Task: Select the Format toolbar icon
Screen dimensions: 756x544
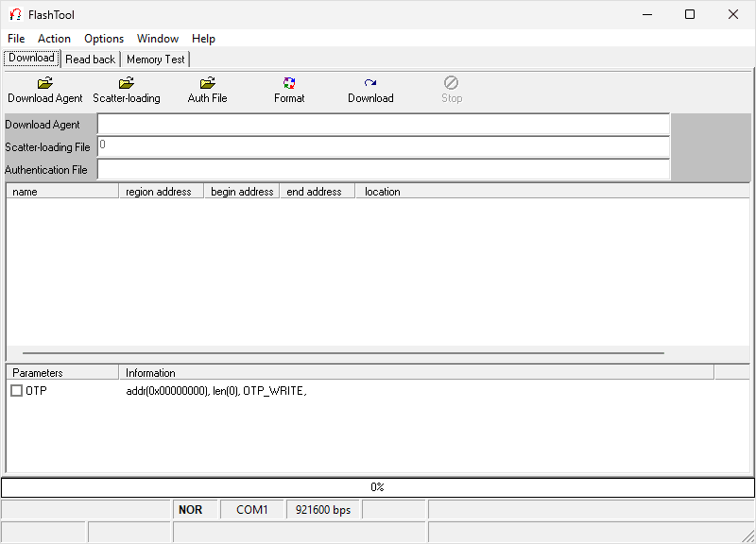Action: click(289, 83)
